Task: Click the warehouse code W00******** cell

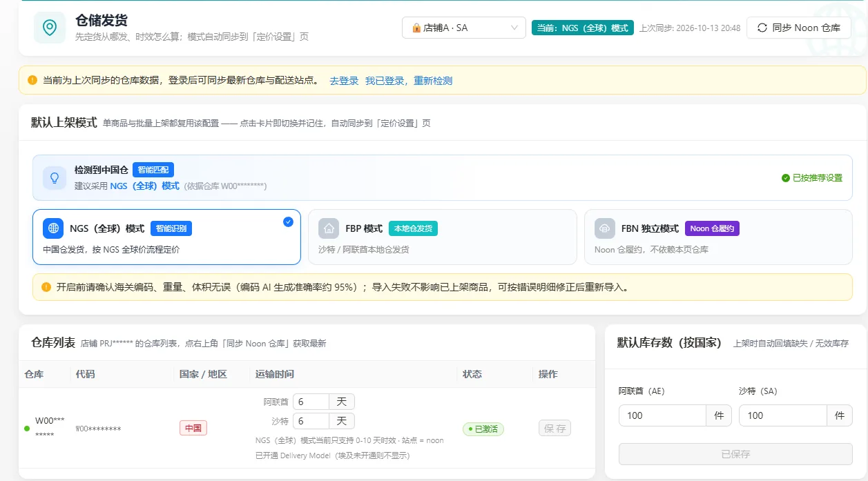Action: pos(98,429)
